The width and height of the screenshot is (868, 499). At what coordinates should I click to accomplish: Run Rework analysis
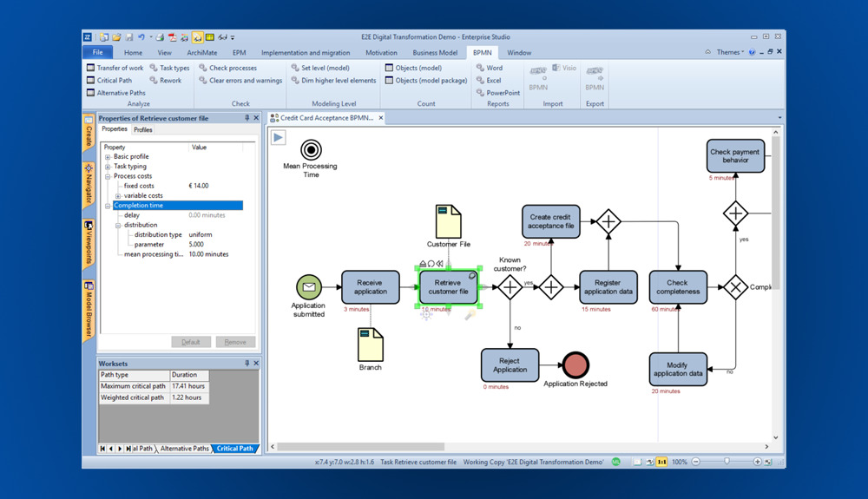pyautogui.click(x=166, y=80)
